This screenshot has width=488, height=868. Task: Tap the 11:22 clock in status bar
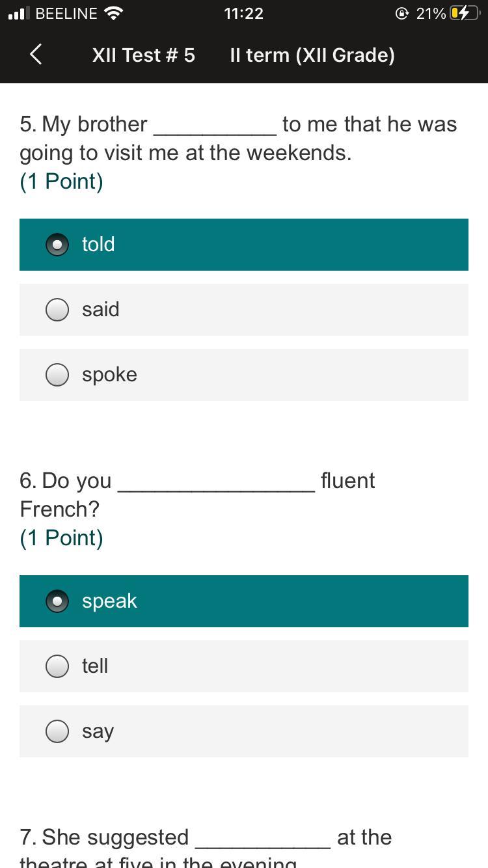point(243,13)
